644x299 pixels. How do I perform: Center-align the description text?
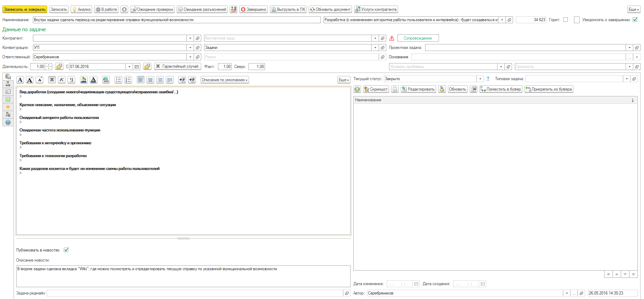click(150, 80)
